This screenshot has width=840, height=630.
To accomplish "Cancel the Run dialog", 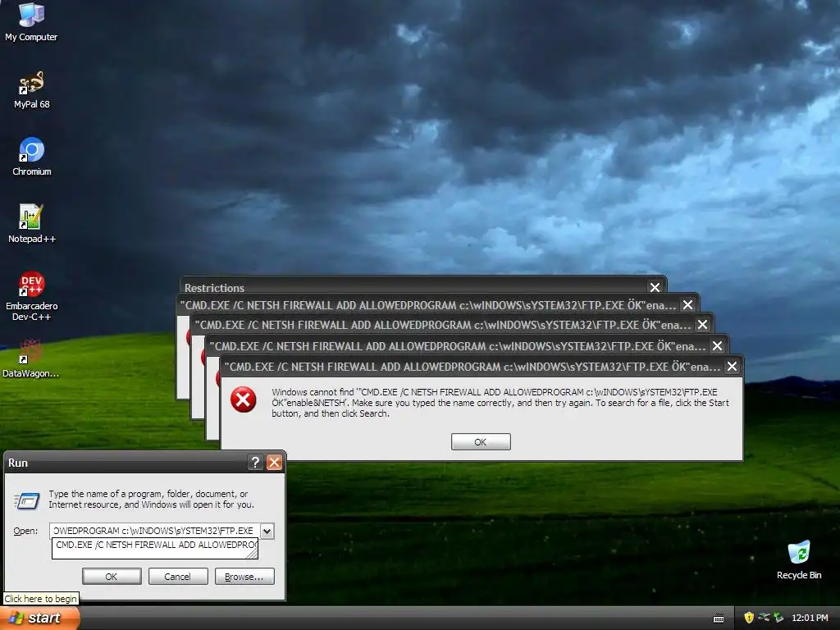I will coord(178,577).
